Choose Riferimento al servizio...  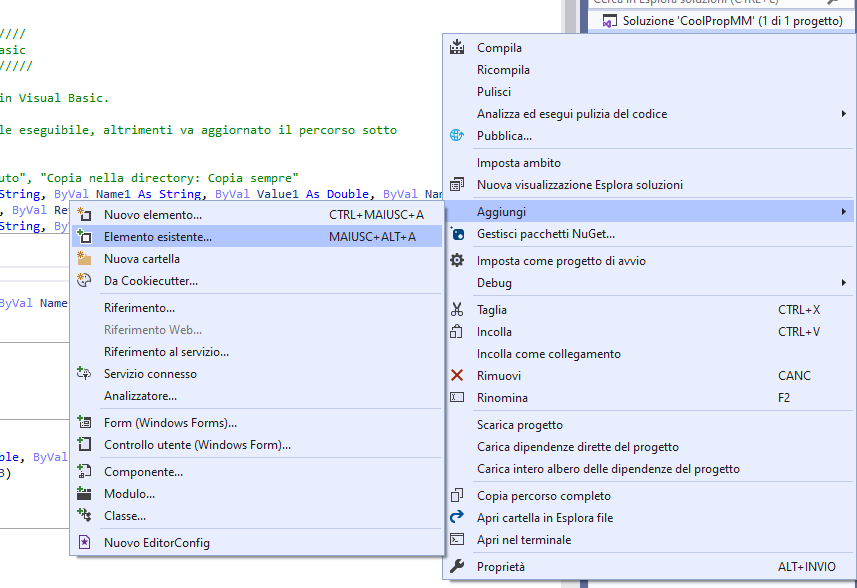click(x=257, y=352)
